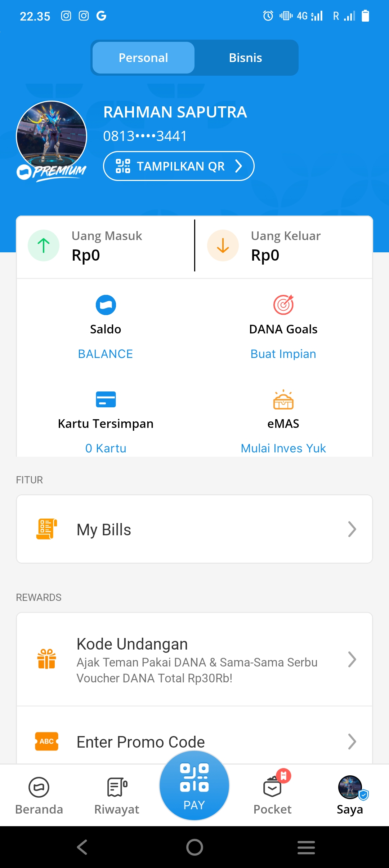The image size is (389, 868).
Task: Open Kode Undangan chevron arrow
Action: [352, 659]
